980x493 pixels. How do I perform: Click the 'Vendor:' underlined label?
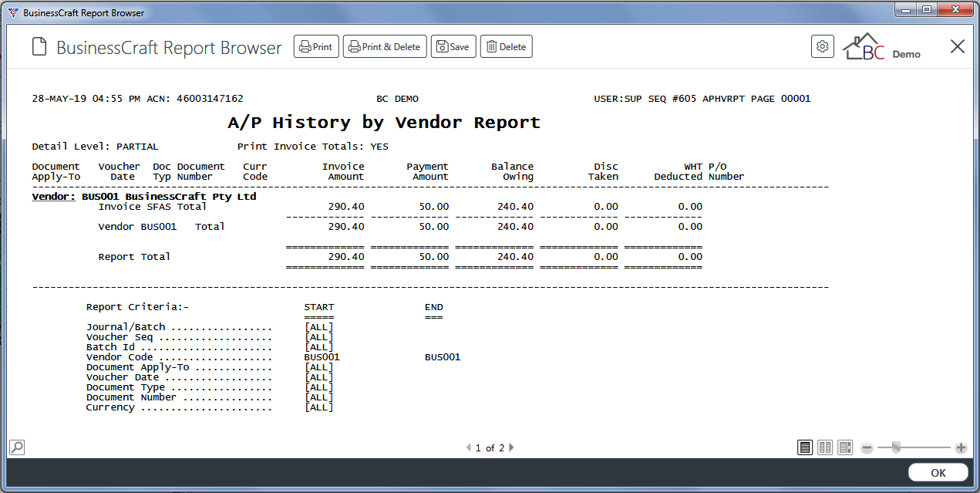(x=54, y=197)
